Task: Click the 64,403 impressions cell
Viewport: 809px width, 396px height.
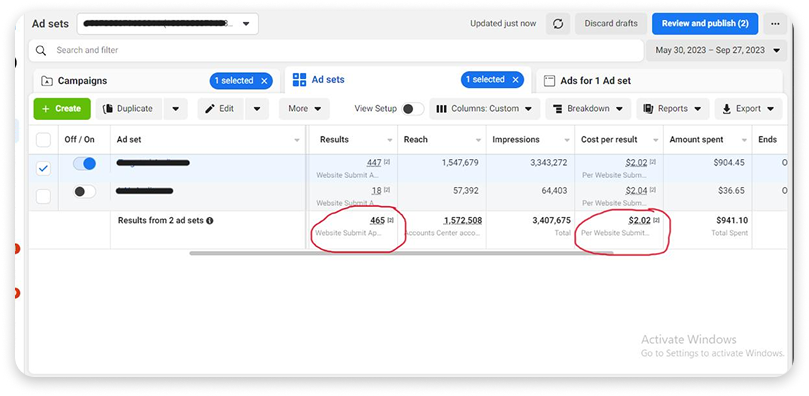Action: [x=554, y=191]
